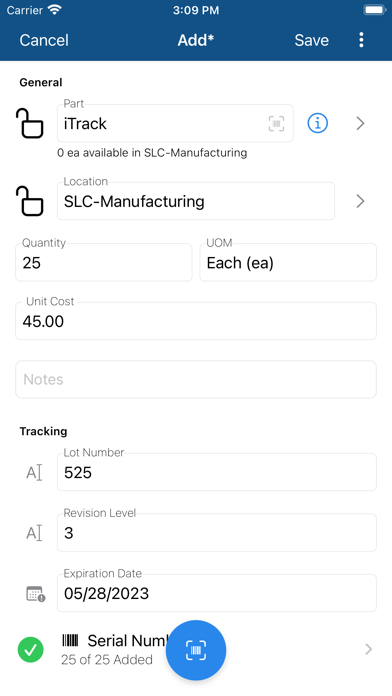The height and width of the screenshot is (696, 392).
Task: Toggle the lock icon beside Part
Action: pos(30,124)
